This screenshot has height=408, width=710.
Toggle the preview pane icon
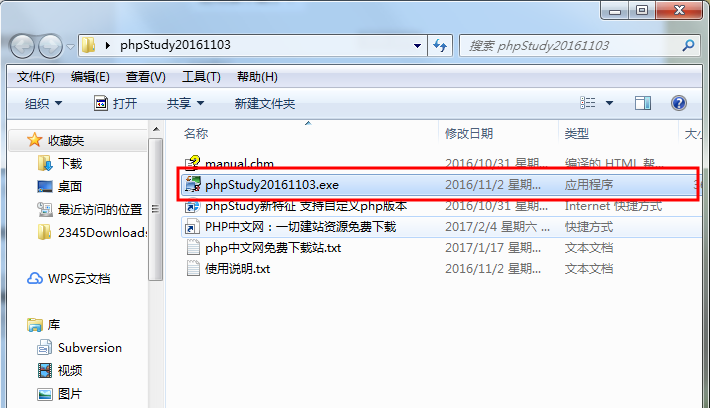pyautogui.click(x=643, y=103)
